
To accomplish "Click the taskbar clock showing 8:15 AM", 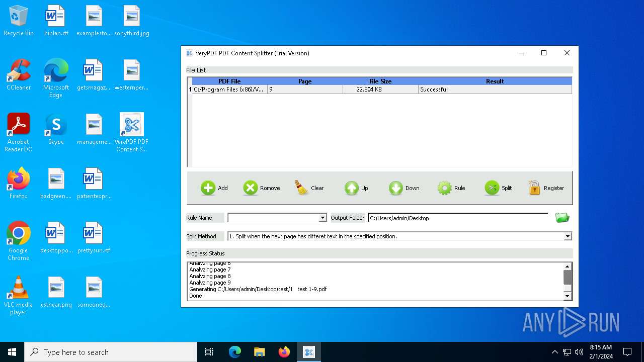I will pyautogui.click(x=601, y=352).
